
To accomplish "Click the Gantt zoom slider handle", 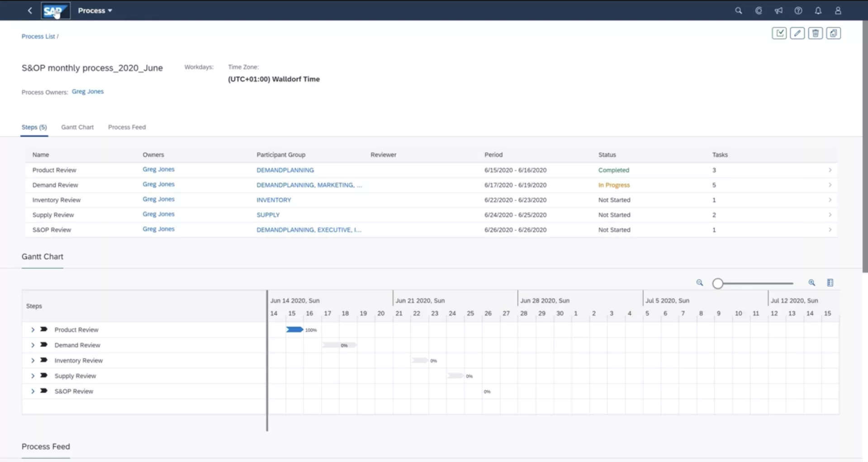I will [717, 283].
